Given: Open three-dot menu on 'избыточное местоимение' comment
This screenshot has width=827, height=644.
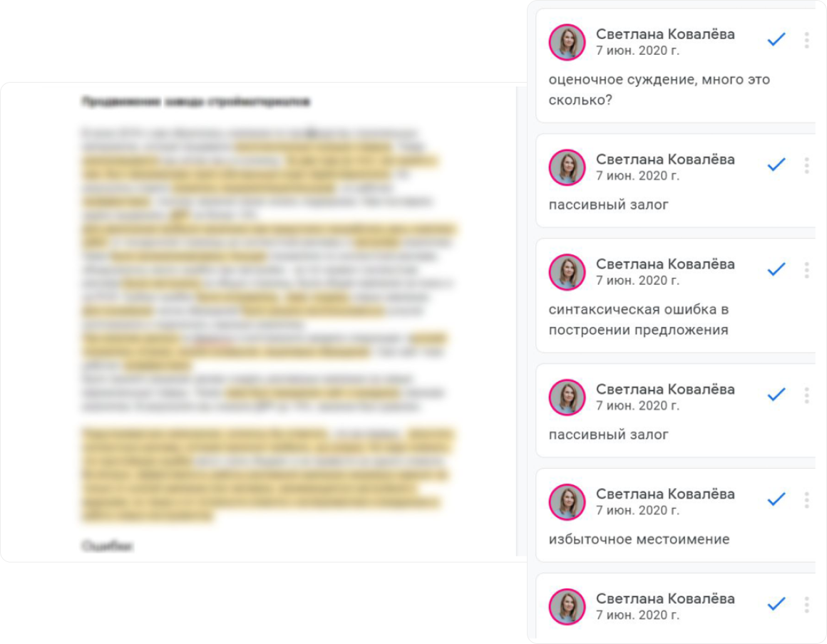Looking at the screenshot, I should point(806,499).
